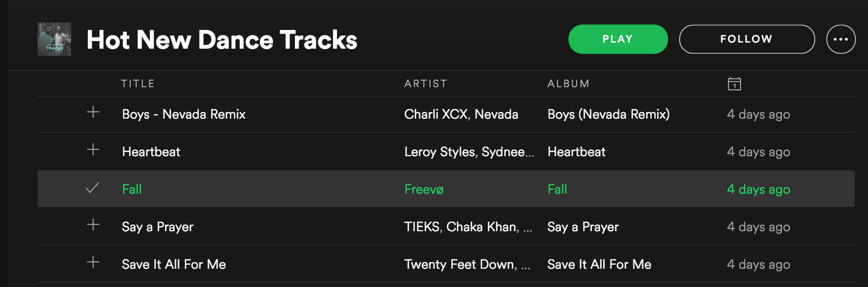Select the Heartbeat track title

151,152
